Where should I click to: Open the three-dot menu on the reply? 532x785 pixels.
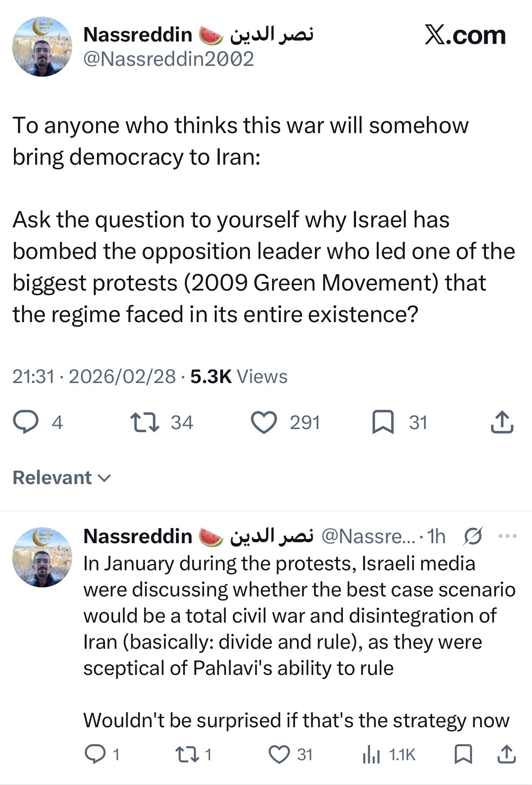tap(507, 536)
